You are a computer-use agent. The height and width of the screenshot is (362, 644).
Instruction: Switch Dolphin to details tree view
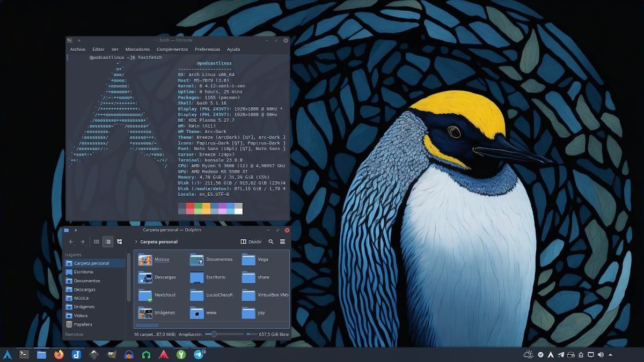(x=120, y=242)
